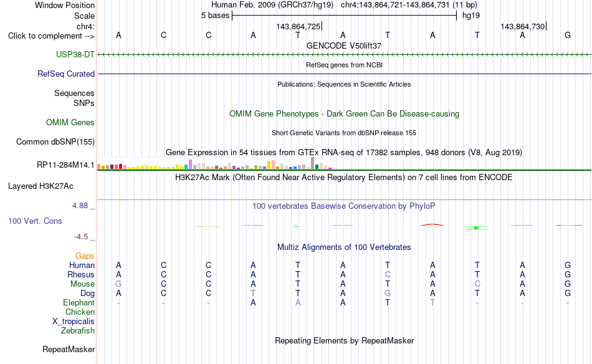This screenshot has height=364, width=592.
Task: Click the hg19 label beside the scale bar
Action: coord(471,16)
